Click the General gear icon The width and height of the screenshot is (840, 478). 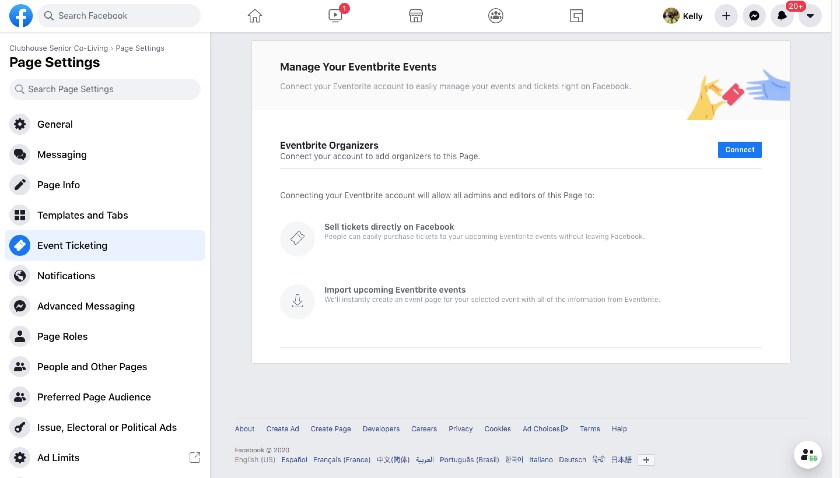[x=20, y=124]
